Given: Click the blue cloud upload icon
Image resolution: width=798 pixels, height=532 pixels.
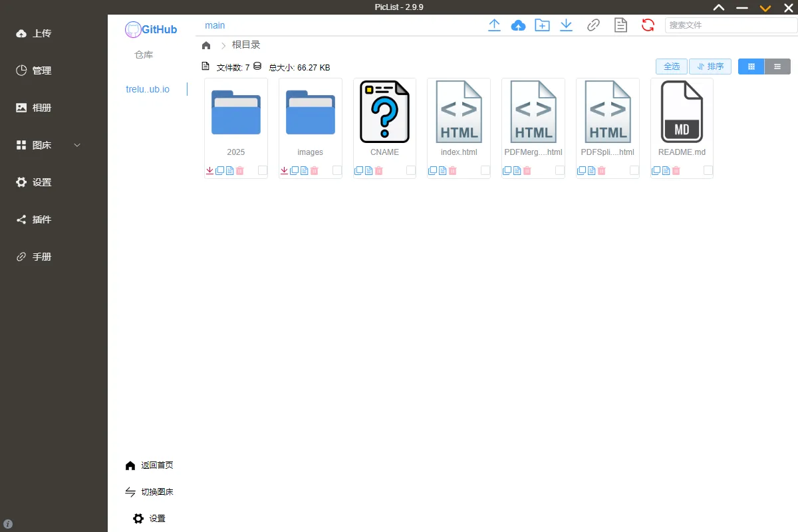Looking at the screenshot, I should (x=518, y=25).
